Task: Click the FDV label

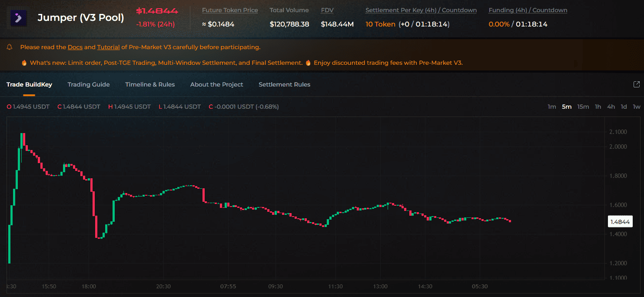Action: tap(327, 10)
